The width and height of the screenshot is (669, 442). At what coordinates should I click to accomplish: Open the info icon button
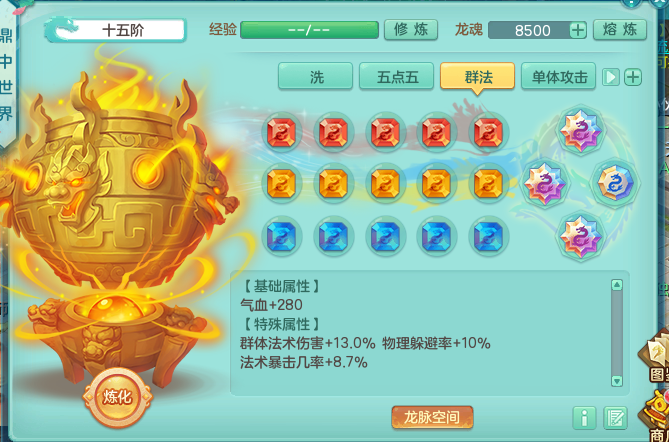585,418
